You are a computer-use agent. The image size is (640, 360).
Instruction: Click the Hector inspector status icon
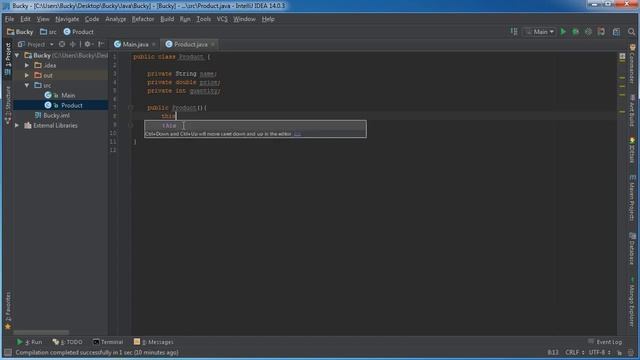tap(631, 352)
